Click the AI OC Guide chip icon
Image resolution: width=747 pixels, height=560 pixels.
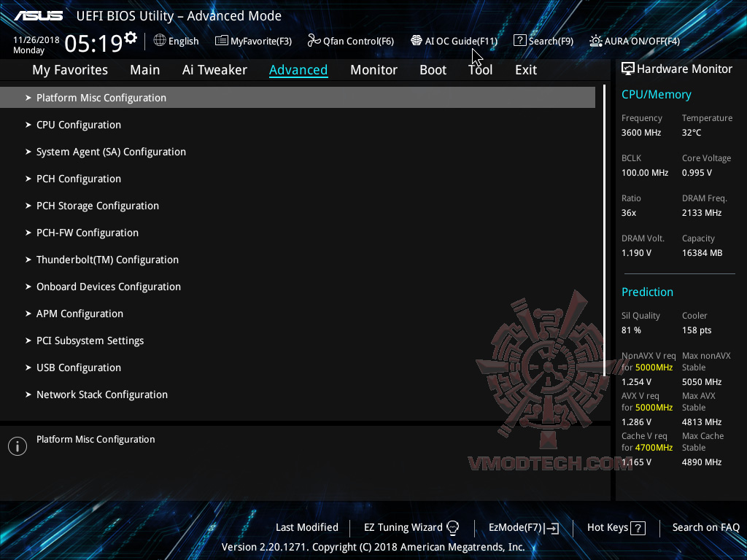point(417,41)
